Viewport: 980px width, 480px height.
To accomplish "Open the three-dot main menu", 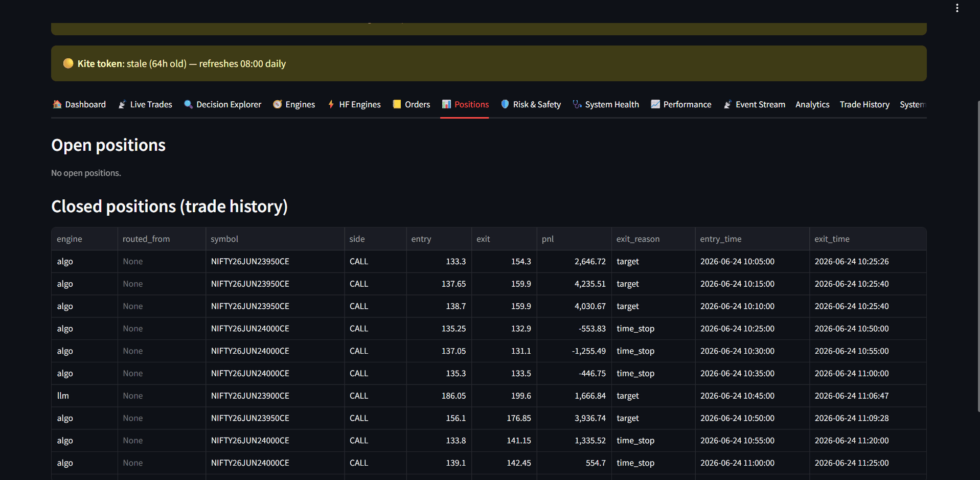I will [x=957, y=8].
